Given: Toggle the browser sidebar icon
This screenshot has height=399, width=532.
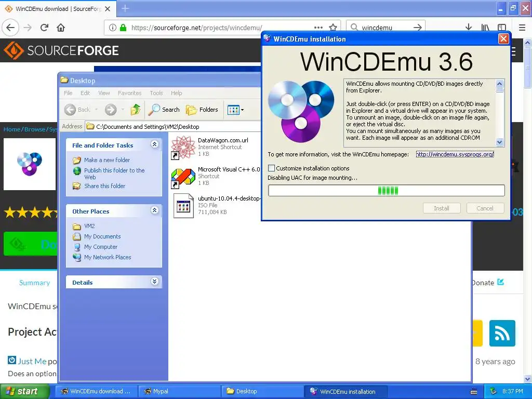Looking at the screenshot, I should coord(502,28).
